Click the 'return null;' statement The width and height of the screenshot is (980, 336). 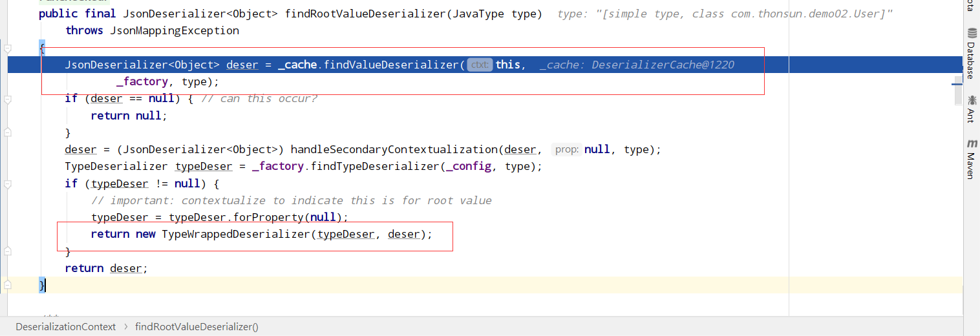pyautogui.click(x=129, y=116)
